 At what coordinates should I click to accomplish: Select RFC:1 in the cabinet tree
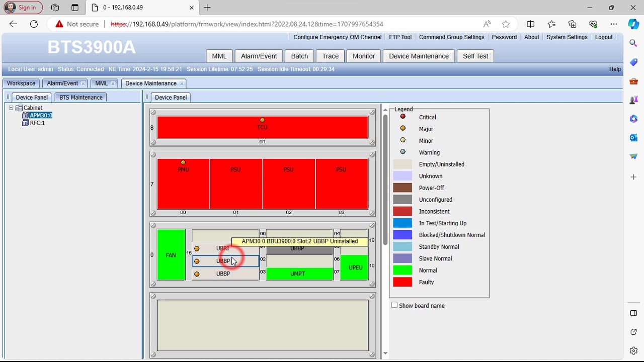point(37,123)
